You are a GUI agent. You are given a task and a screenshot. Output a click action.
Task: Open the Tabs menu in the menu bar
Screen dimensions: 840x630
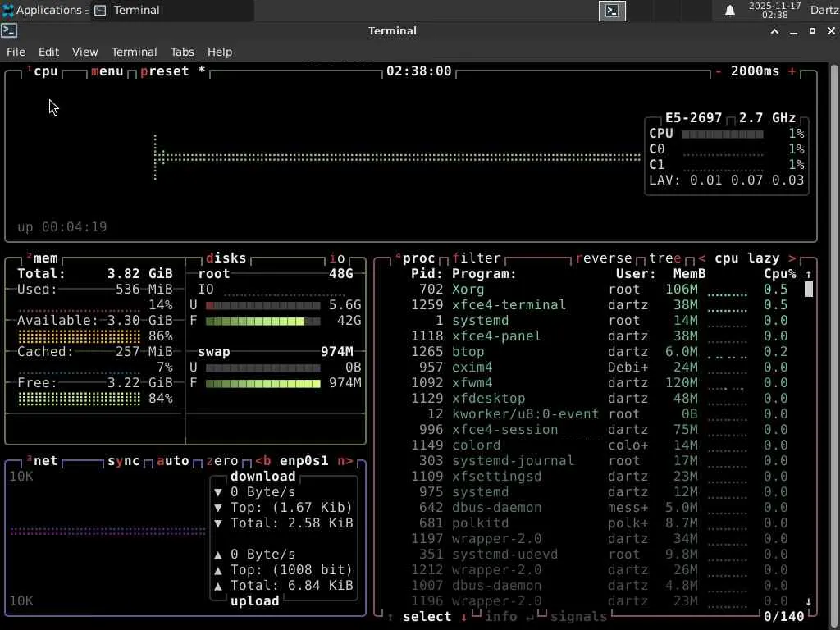click(x=182, y=52)
